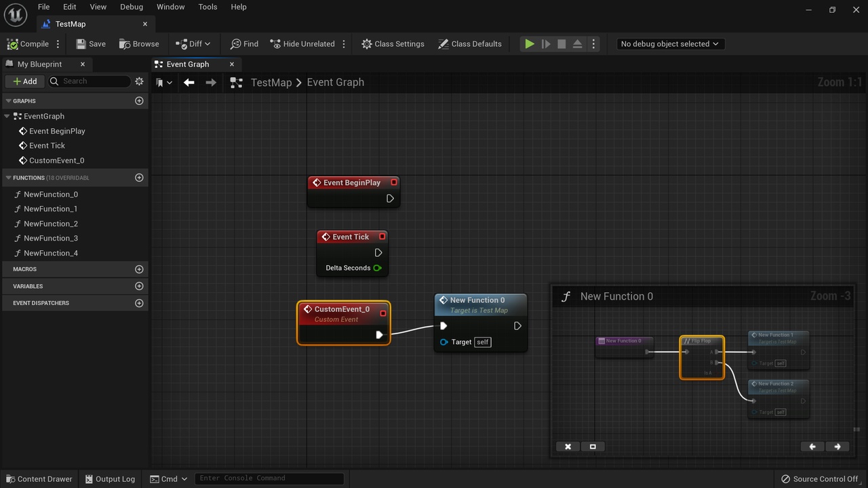Click the Delta Seconds output pin
The width and height of the screenshot is (868, 488).
(x=378, y=268)
